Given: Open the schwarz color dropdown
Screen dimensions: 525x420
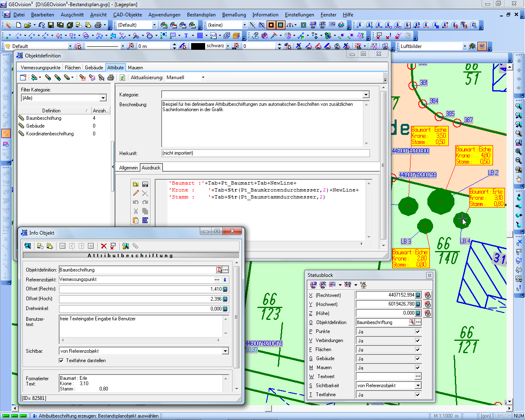Looking at the screenshot, I should click(227, 46).
